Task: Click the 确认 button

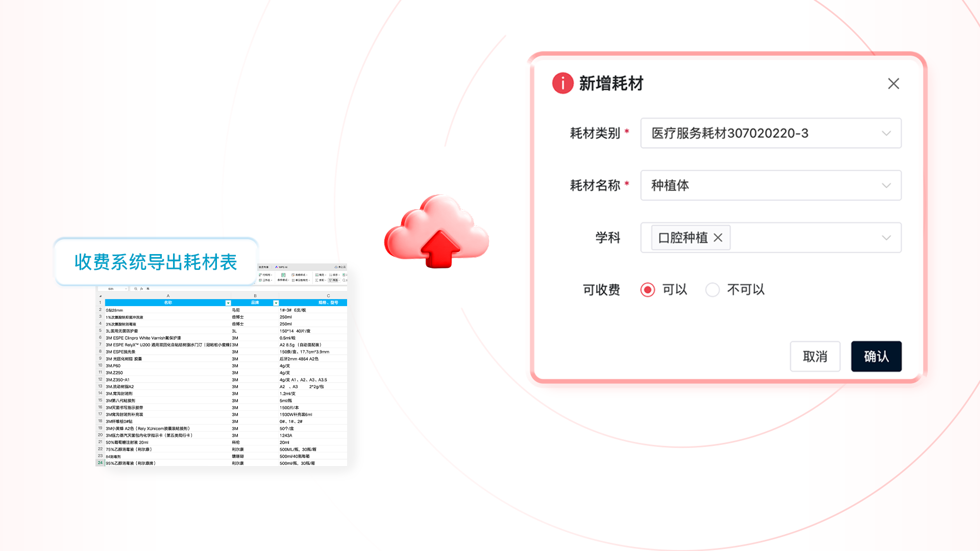Action: [876, 356]
